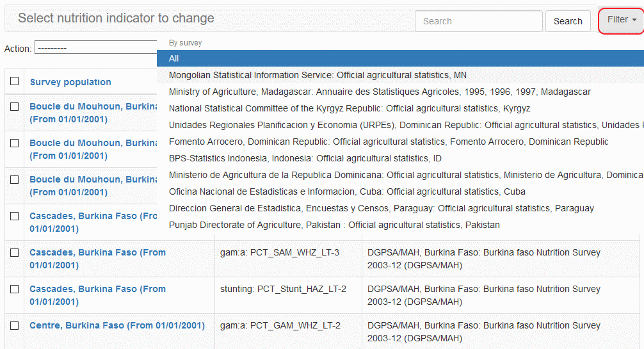This screenshot has width=644, height=349.
Task: Select the 'All' survey filter option
Action: [x=174, y=58]
